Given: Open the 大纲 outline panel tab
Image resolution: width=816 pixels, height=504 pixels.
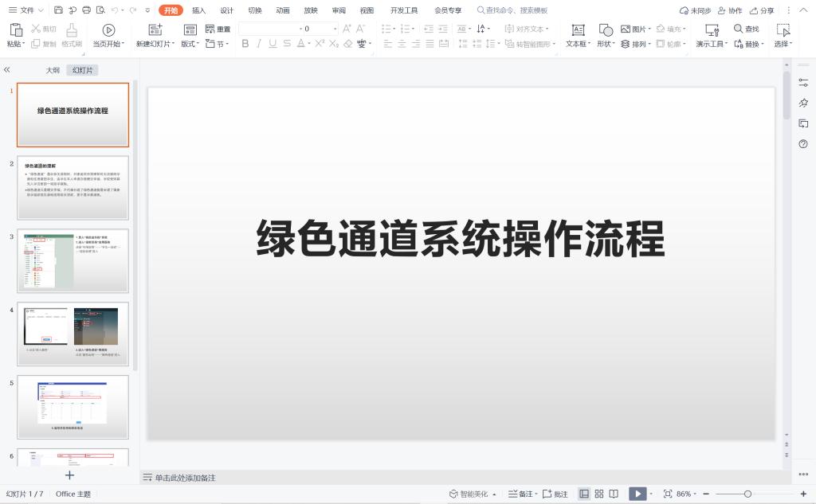Looking at the screenshot, I should (53, 70).
